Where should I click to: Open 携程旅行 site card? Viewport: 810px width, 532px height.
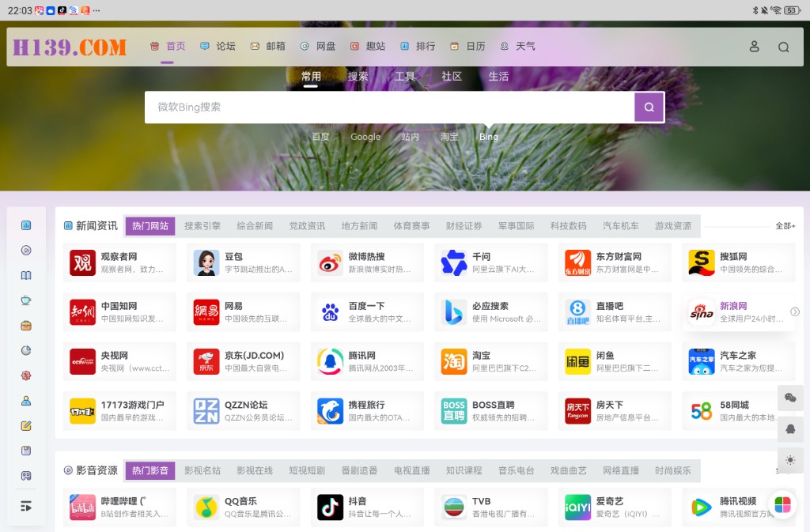pos(367,411)
